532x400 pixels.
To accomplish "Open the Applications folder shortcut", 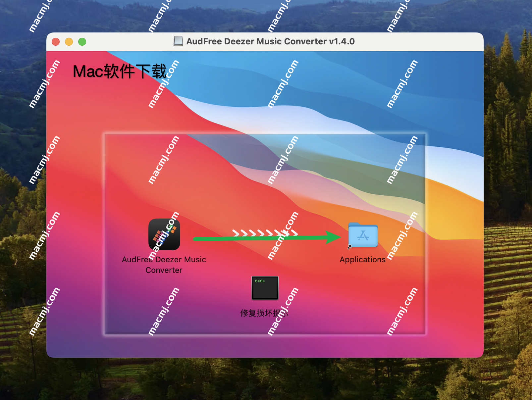I will (363, 235).
